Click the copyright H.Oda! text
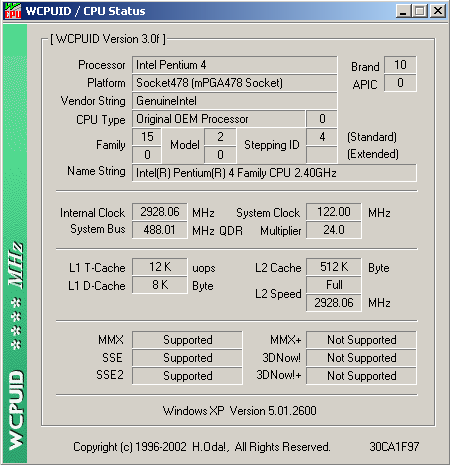 coord(202,447)
